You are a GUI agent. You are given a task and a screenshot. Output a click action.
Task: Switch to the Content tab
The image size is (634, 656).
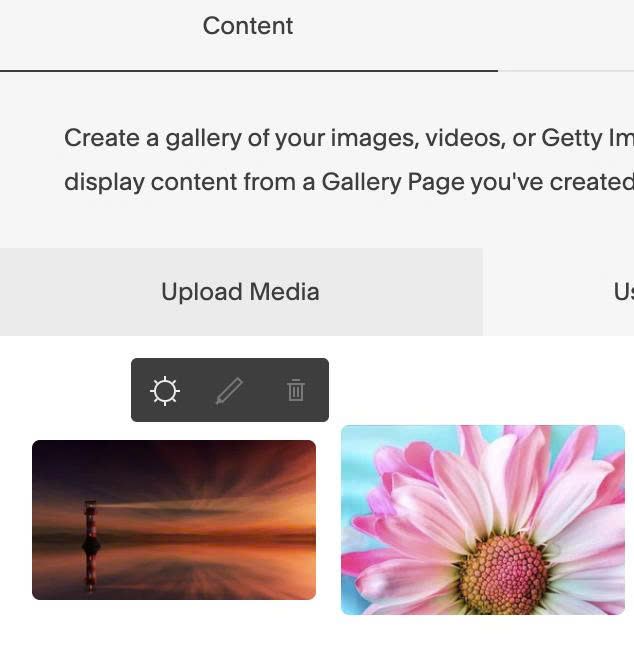coord(248,26)
